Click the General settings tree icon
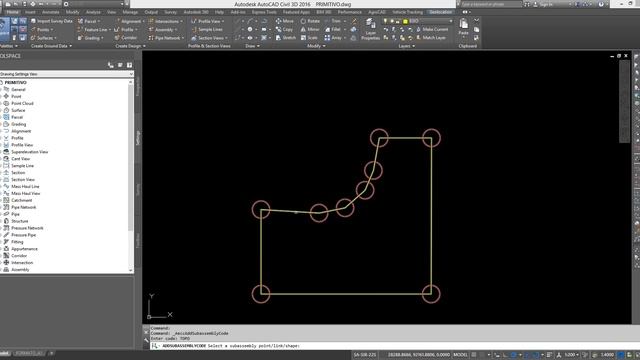The height and width of the screenshot is (360, 640). click(x=6, y=89)
